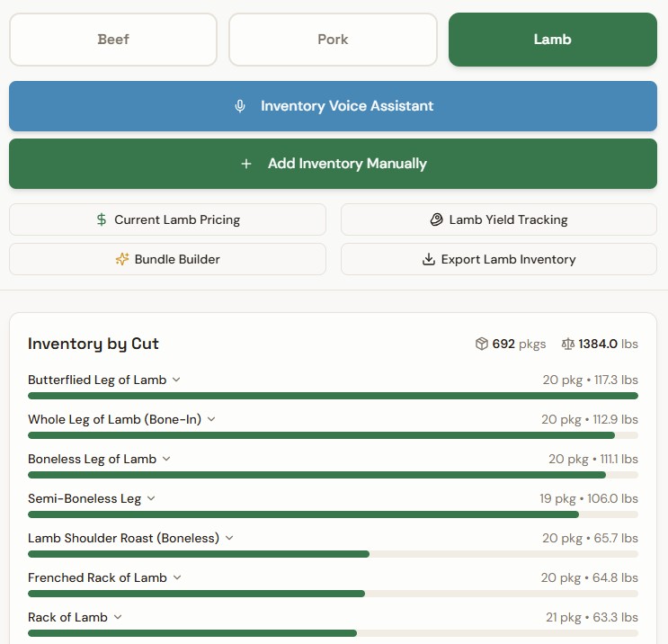Expand Boneless Leg of Lamb chevron
Image resolution: width=668 pixels, height=644 pixels.
[166, 459]
